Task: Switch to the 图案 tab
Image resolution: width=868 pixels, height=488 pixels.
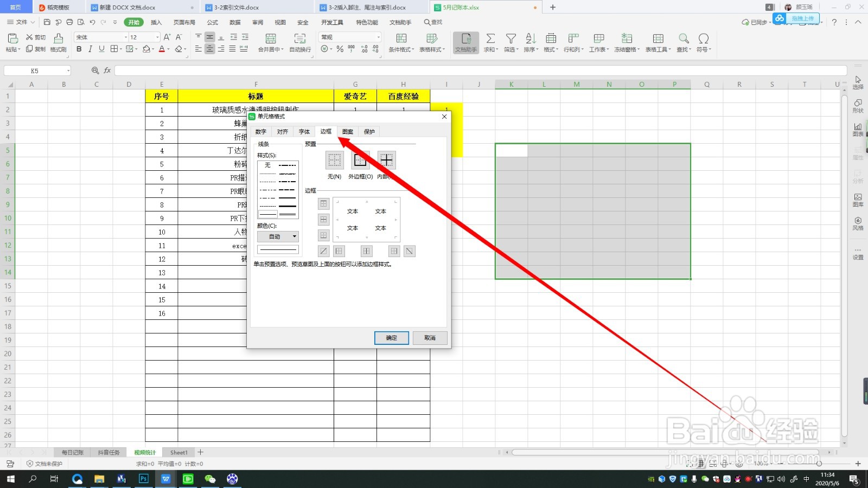Action: coord(348,132)
